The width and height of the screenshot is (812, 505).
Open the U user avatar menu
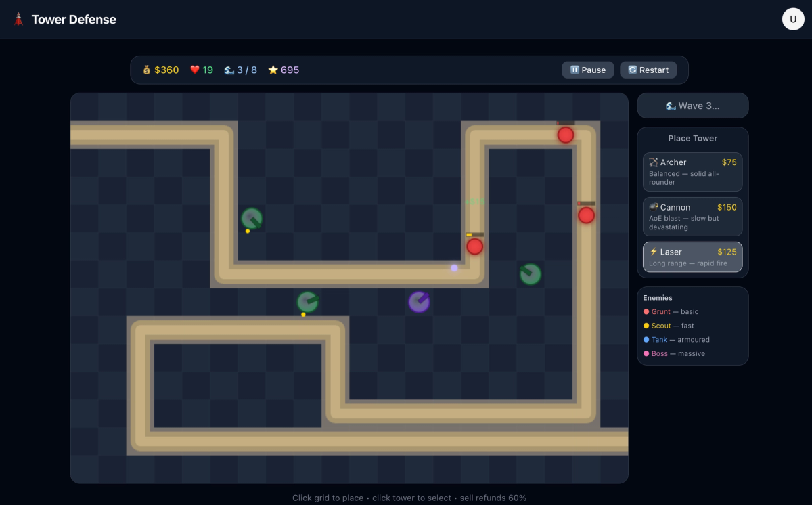[792, 19]
